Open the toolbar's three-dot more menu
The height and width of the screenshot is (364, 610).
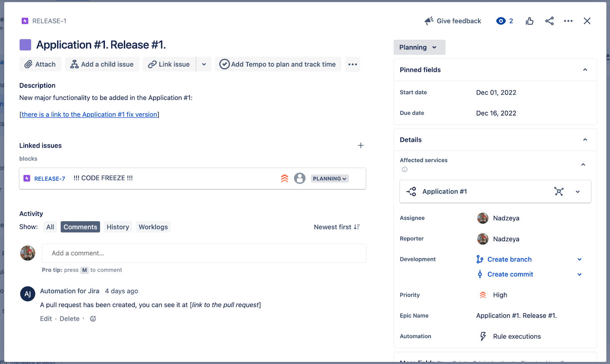[353, 64]
